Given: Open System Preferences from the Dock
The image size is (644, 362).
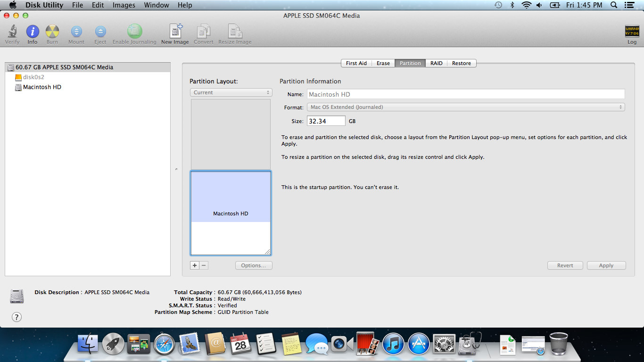Looking at the screenshot, I should (444, 345).
